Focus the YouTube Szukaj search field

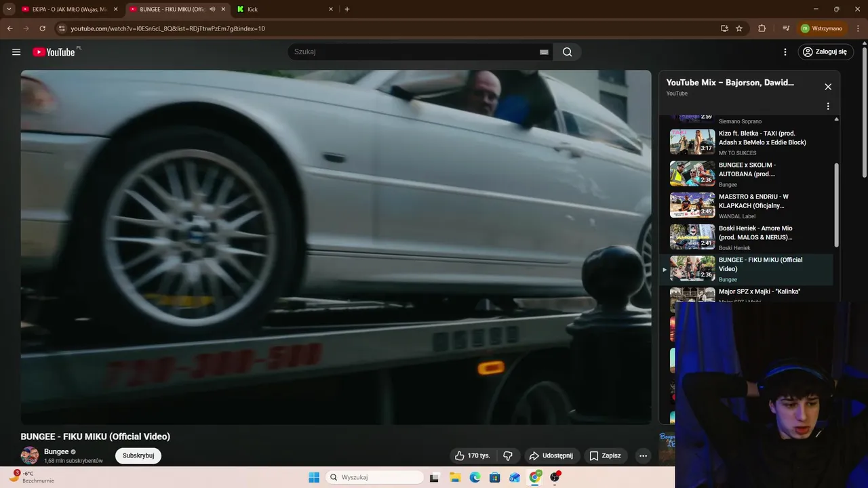[414, 52]
